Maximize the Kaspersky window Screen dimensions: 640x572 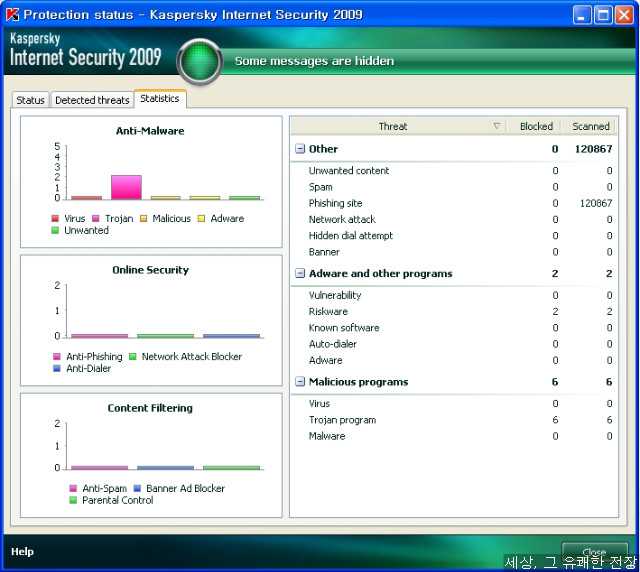click(603, 16)
